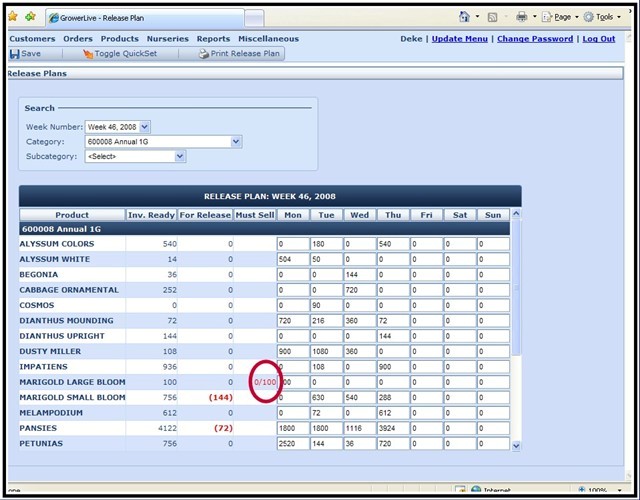Click the browser Print icon
The height and width of the screenshot is (500, 640).
click(x=521, y=17)
